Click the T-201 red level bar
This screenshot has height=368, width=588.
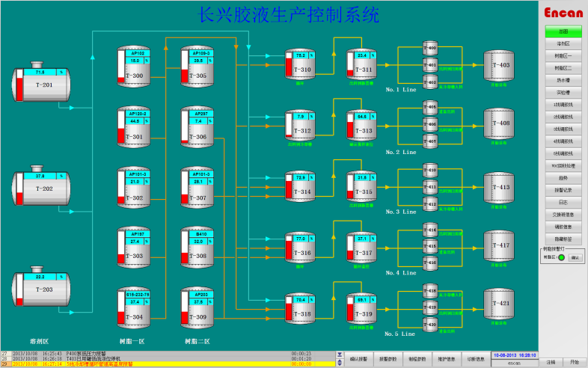19,89
